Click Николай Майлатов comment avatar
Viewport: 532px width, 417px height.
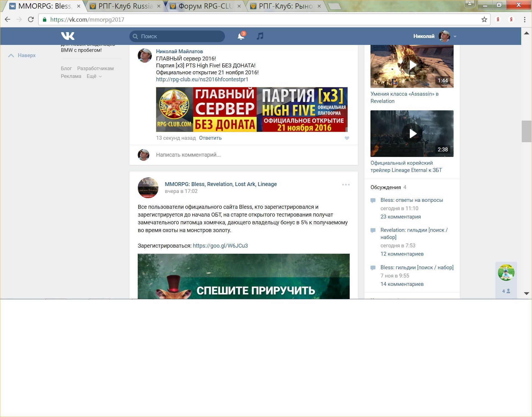(x=145, y=55)
